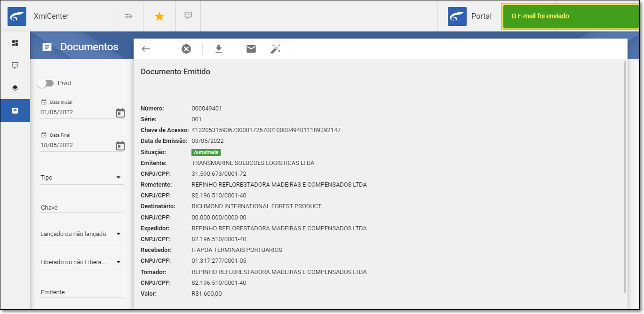Open layers icon in left sidebar
644x314 pixels.
(x=15, y=88)
